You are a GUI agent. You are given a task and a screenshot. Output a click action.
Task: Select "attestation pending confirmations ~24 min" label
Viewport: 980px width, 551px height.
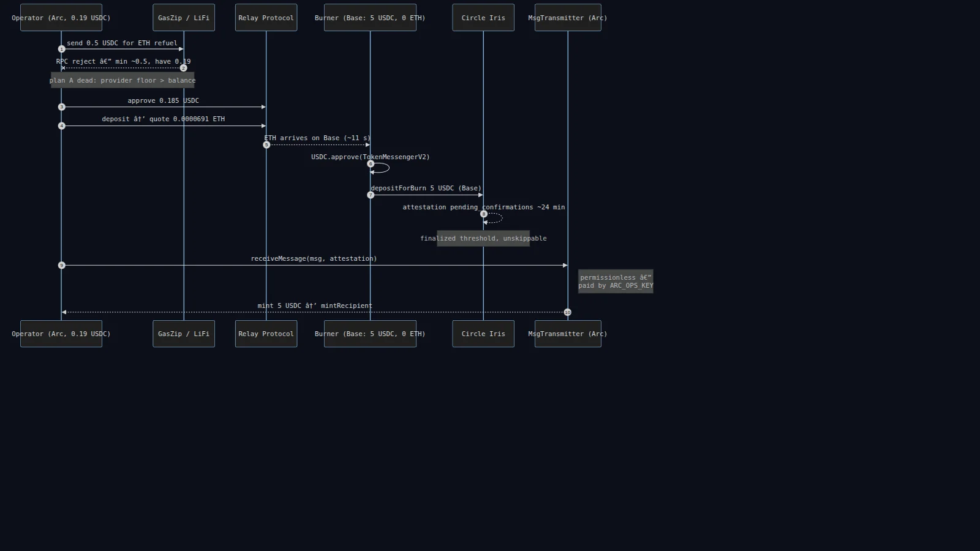tap(484, 207)
